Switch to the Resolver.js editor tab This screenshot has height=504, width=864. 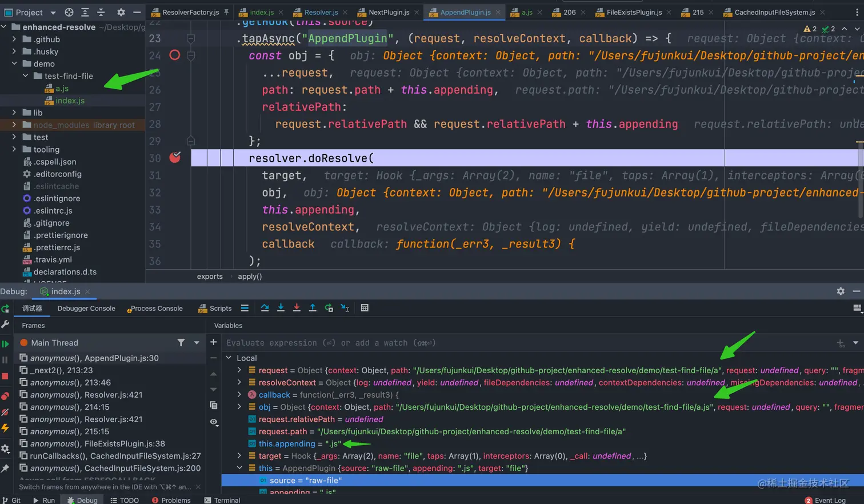pos(320,12)
